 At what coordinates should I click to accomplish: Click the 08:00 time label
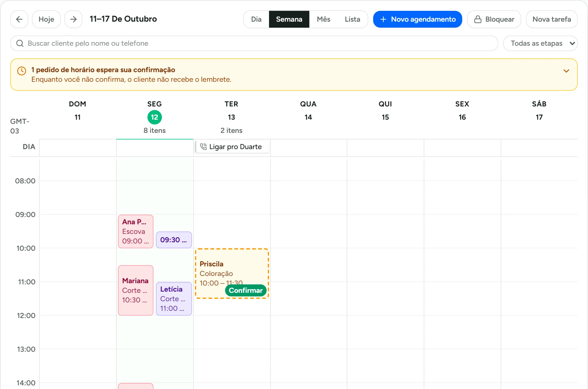[25, 181]
